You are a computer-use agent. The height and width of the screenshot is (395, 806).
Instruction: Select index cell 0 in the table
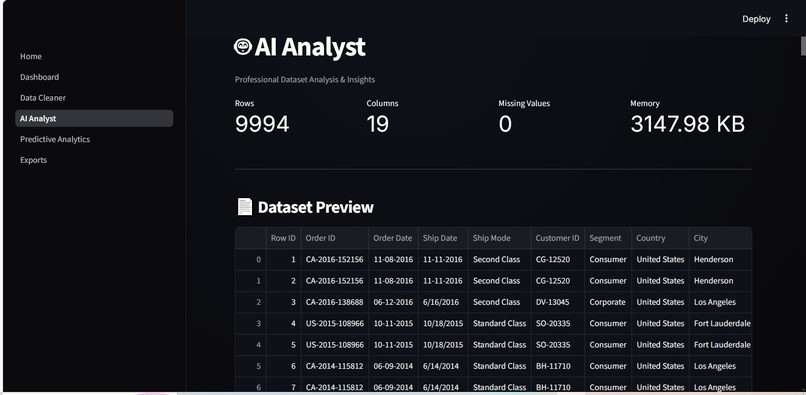[251, 260]
